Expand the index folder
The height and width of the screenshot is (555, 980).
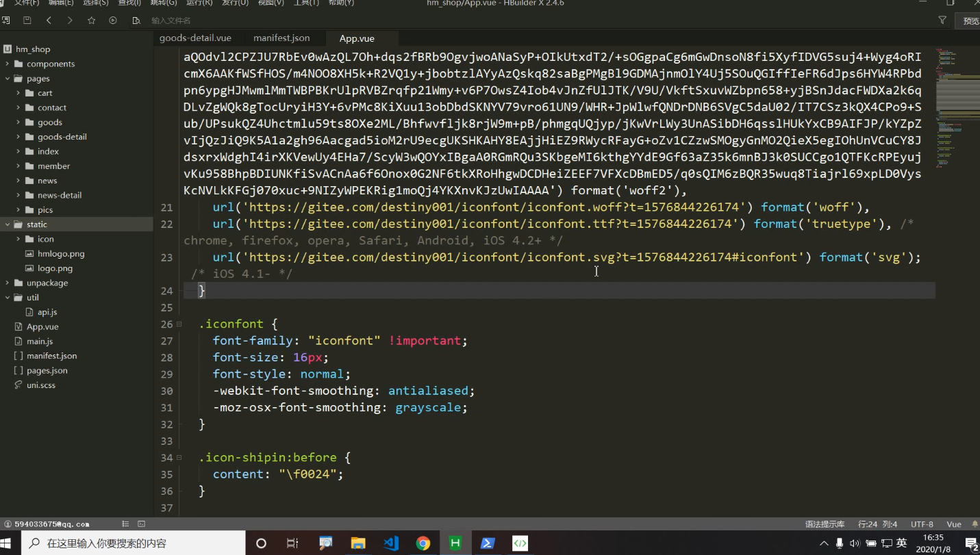18,151
